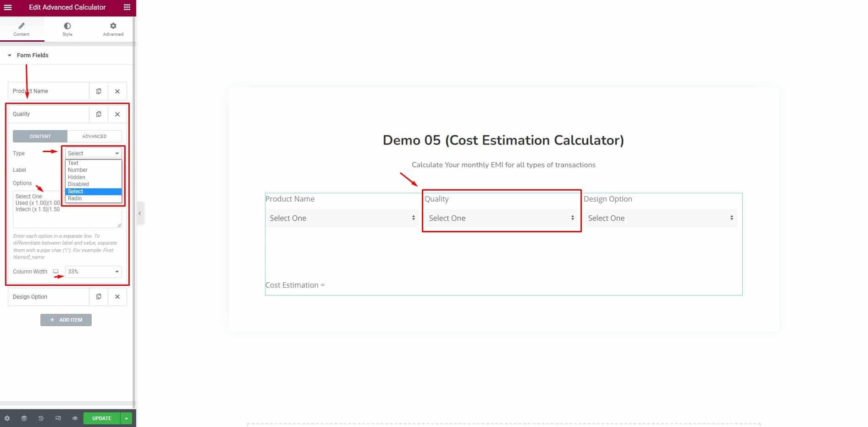Open the Navigator from the bottom bar
Viewport: 868px width, 427px height.
point(23,418)
